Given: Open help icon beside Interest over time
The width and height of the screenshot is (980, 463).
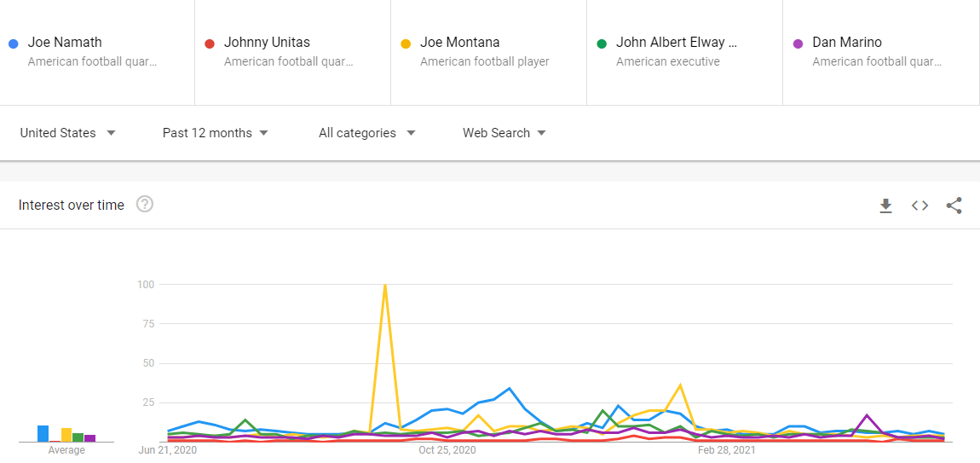Looking at the screenshot, I should [x=145, y=204].
